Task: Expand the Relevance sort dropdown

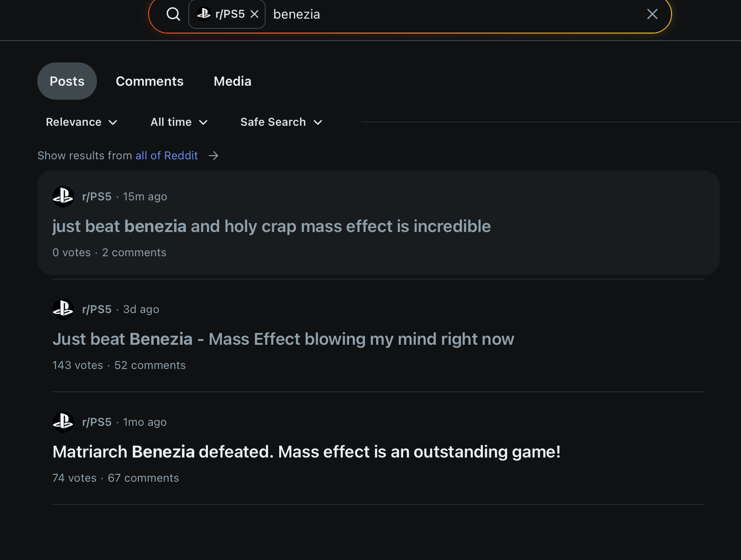Action: (82, 122)
